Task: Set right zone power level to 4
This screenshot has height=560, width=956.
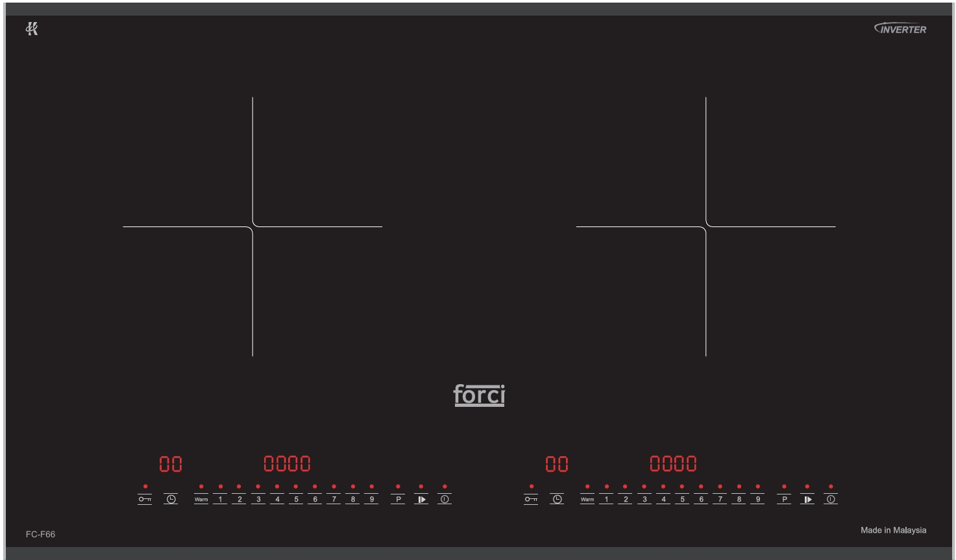Action: (663, 499)
